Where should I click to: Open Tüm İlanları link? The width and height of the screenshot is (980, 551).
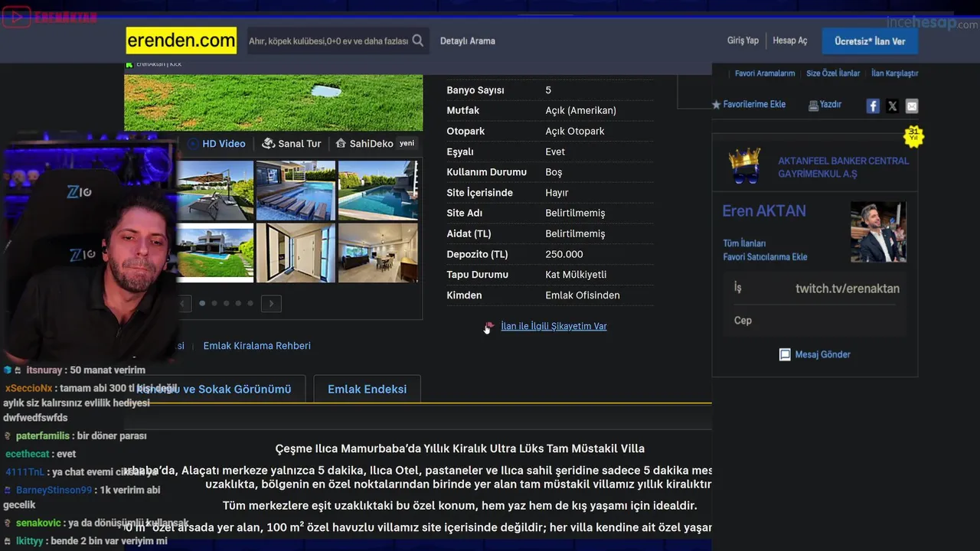744,243
